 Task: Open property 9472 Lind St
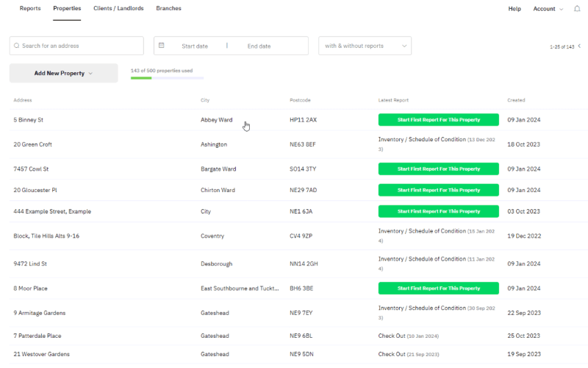pos(30,263)
